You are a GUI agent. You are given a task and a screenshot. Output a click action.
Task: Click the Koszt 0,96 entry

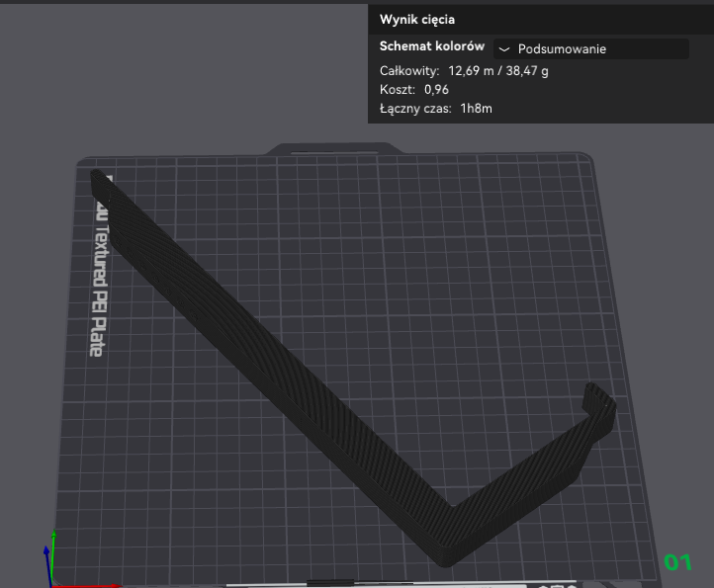click(x=414, y=90)
